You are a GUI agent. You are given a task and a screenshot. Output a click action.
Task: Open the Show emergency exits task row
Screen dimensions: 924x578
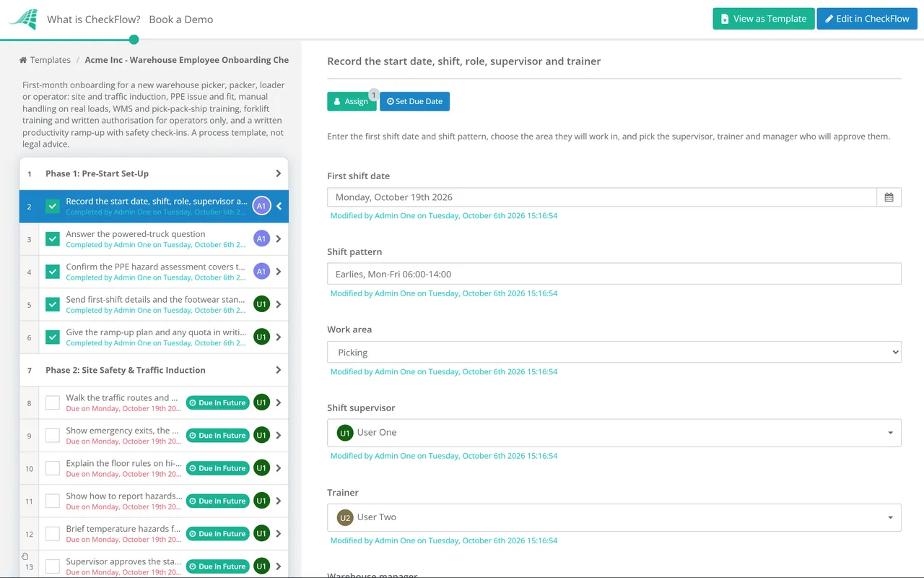(x=154, y=435)
